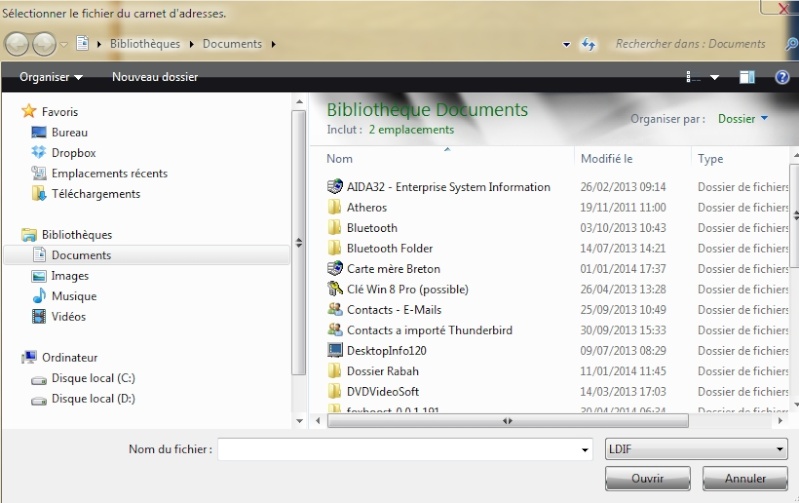Toggle the preview pane icon
Screen dimensions: 799x503
point(747,77)
